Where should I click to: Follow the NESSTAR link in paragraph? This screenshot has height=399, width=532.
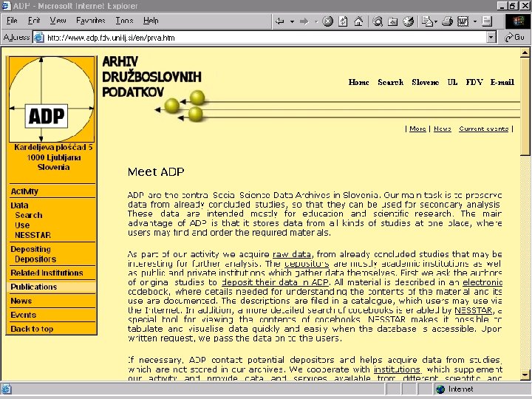coord(474,310)
